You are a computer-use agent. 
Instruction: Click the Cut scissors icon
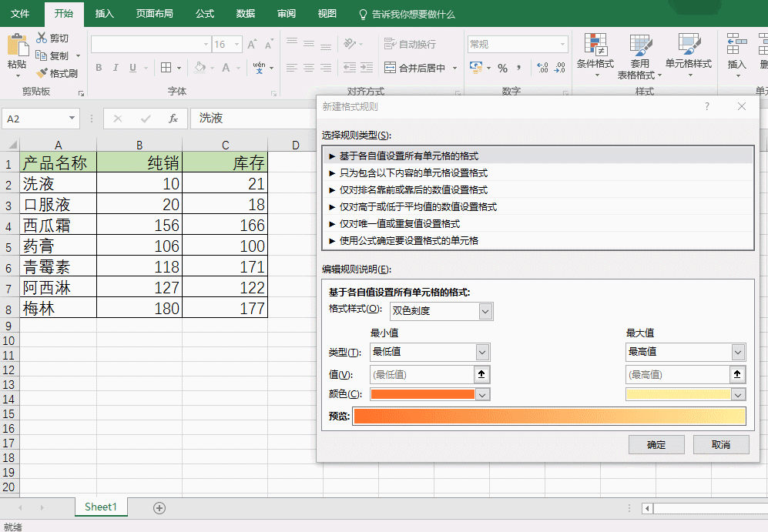pyautogui.click(x=42, y=38)
